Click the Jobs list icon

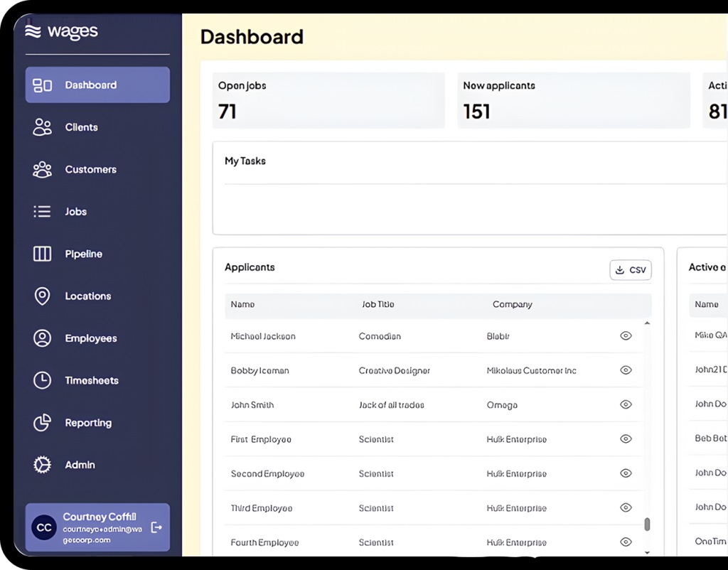pos(43,212)
